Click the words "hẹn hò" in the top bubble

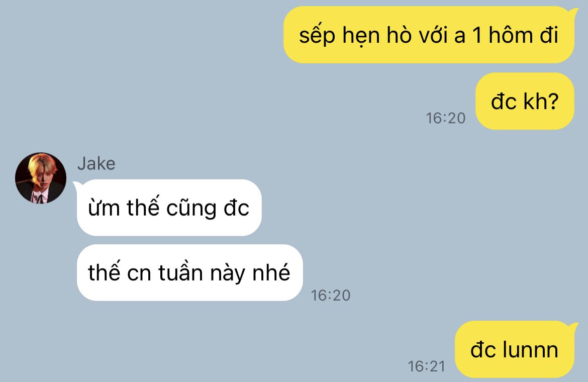(x=377, y=35)
